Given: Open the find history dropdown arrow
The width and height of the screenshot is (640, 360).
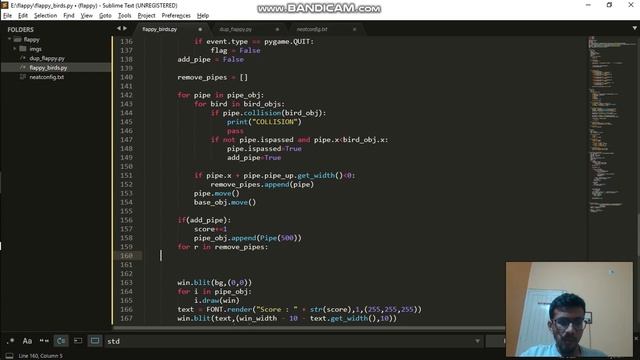Looking at the screenshot, I should 477,341.
